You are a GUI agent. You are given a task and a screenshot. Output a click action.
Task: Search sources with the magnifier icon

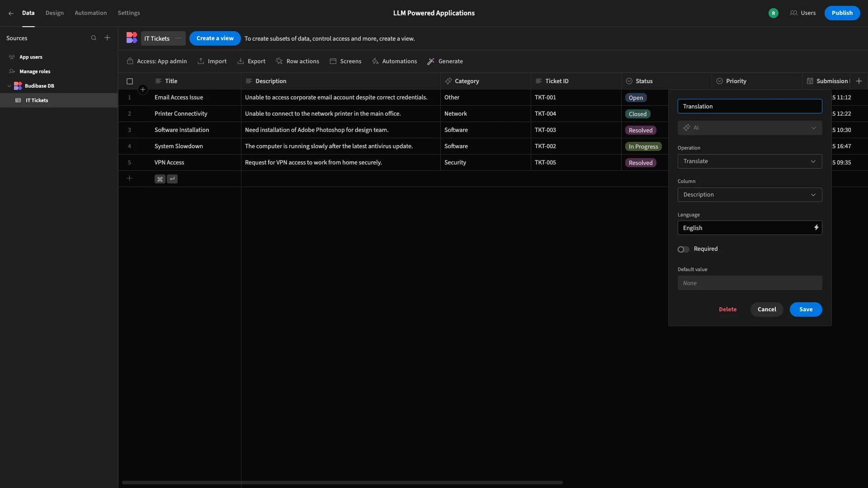(x=94, y=38)
